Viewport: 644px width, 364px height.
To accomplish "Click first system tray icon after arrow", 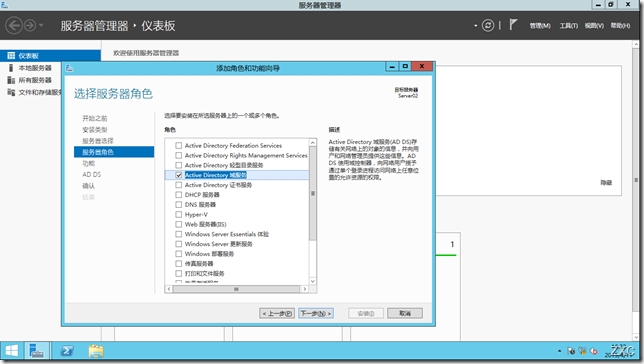I will [x=571, y=351].
